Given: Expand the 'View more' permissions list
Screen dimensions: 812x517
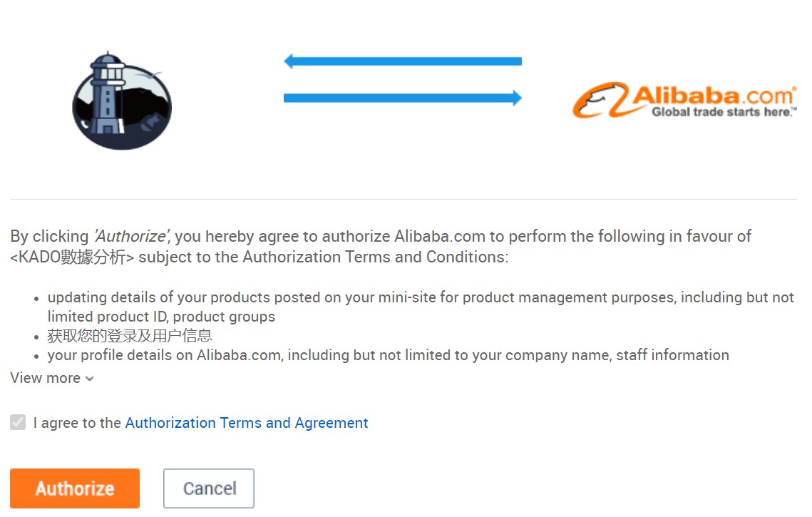Looking at the screenshot, I should pos(46,378).
